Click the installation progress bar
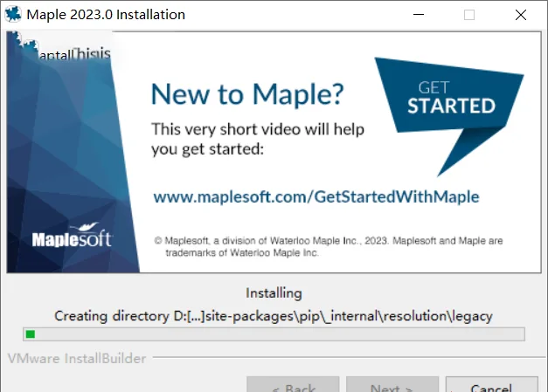Viewport: 548px width, 392px height. pos(274,334)
